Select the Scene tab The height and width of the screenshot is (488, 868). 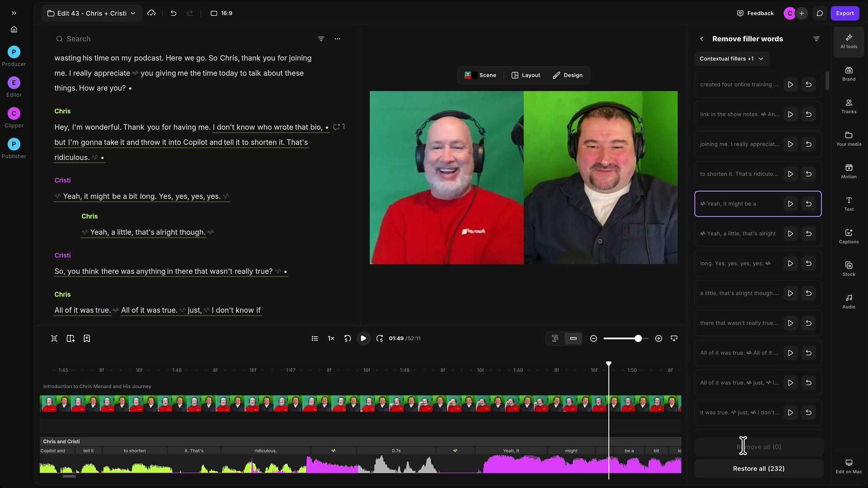pos(480,75)
